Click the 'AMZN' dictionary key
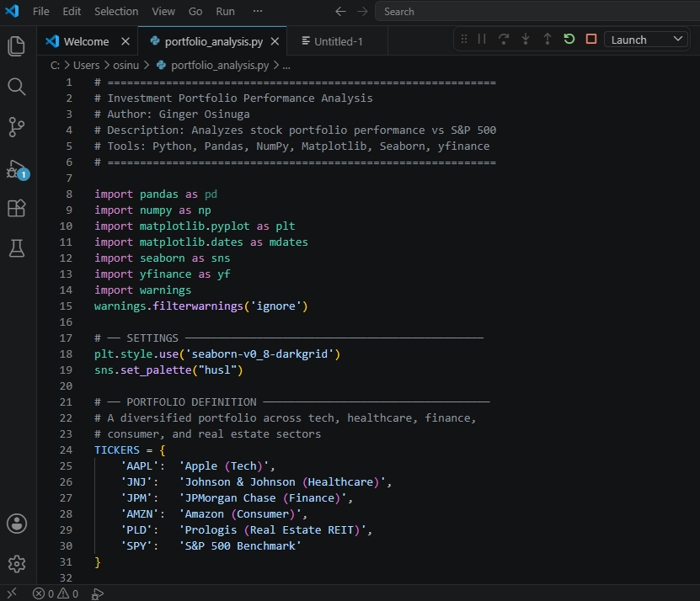Screen dimensions: 700x601 coord(139,514)
